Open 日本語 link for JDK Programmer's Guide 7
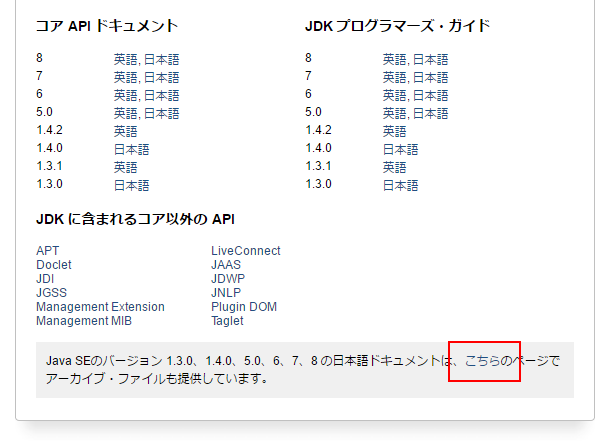Screen dimensions: 604x446 (430, 77)
